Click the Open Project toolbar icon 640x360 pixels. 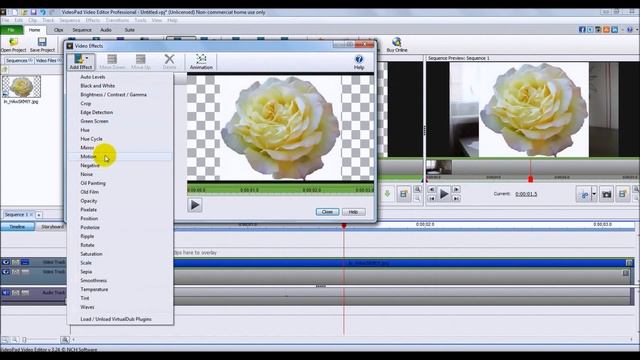(13, 44)
